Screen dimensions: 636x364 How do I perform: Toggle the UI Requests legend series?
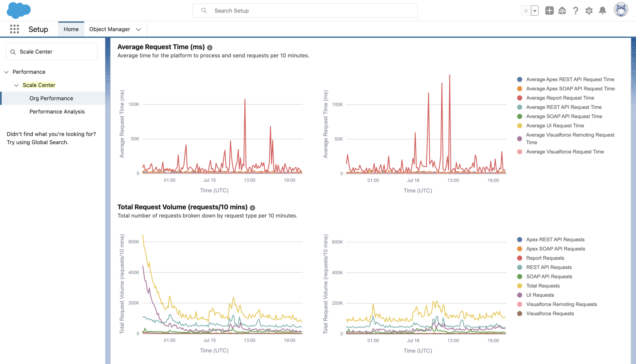(x=540, y=295)
